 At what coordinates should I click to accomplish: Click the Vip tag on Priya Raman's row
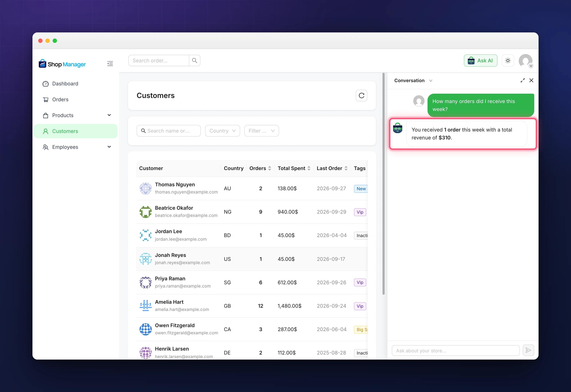(x=360, y=282)
